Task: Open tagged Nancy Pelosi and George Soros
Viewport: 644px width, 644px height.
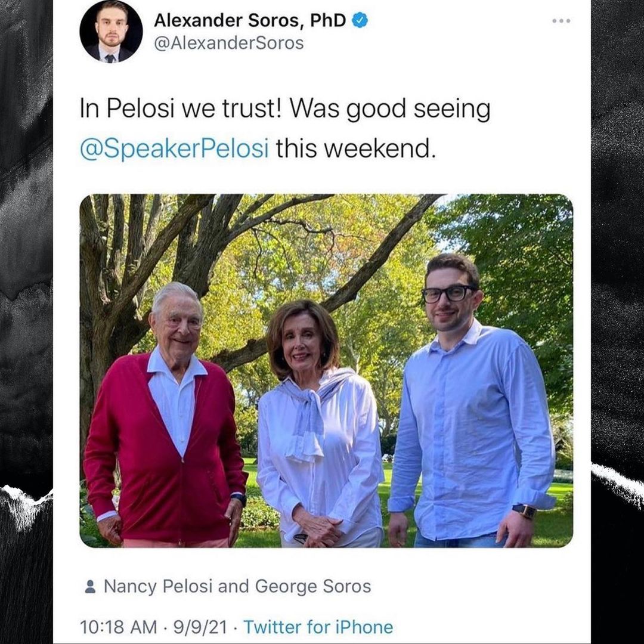Action: 237,586
